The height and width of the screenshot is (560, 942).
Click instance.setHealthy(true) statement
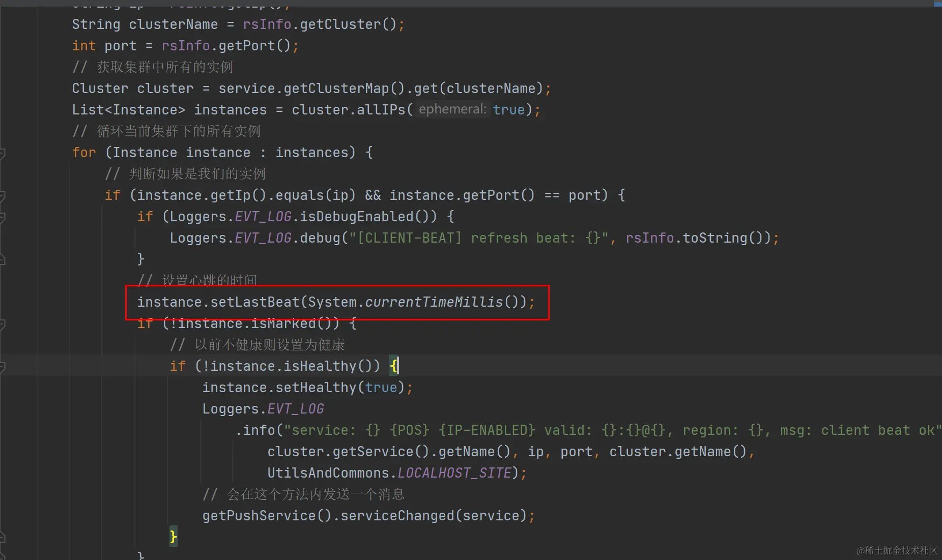[x=307, y=388]
